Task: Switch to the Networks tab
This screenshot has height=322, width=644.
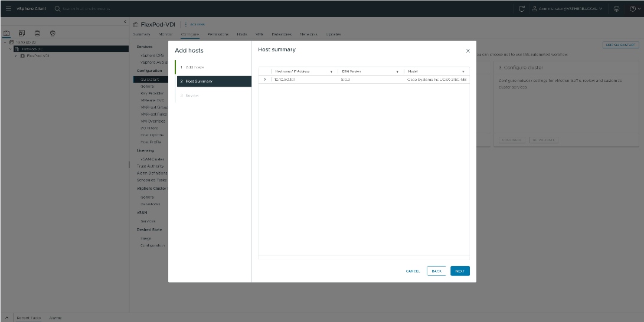Action: pos(309,34)
